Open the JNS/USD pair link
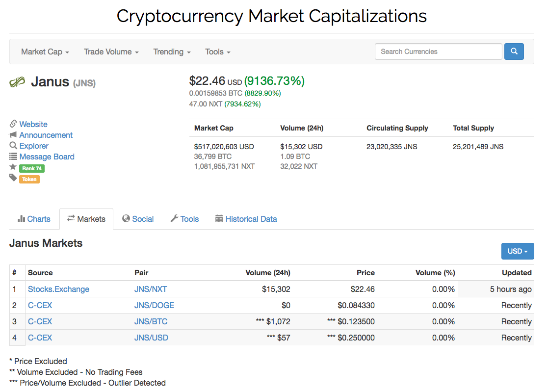The image size is (548, 392). (151, 338)
